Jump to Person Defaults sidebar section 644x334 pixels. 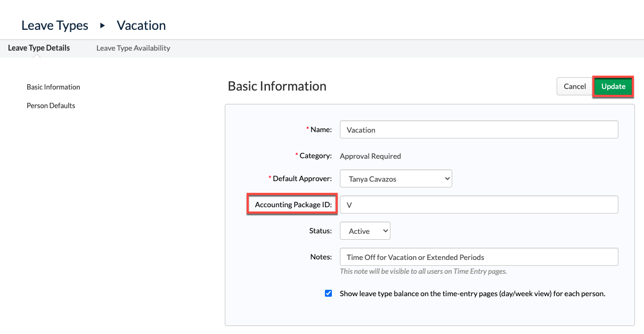tap(51, 105)
